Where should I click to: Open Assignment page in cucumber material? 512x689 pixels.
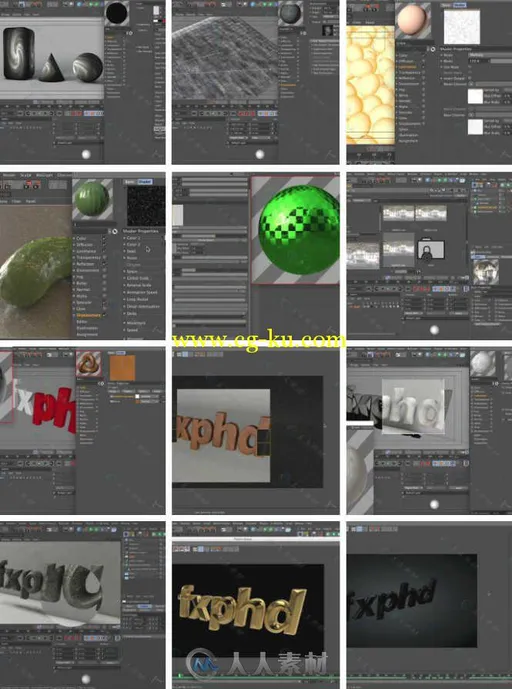tap(87, 334)
